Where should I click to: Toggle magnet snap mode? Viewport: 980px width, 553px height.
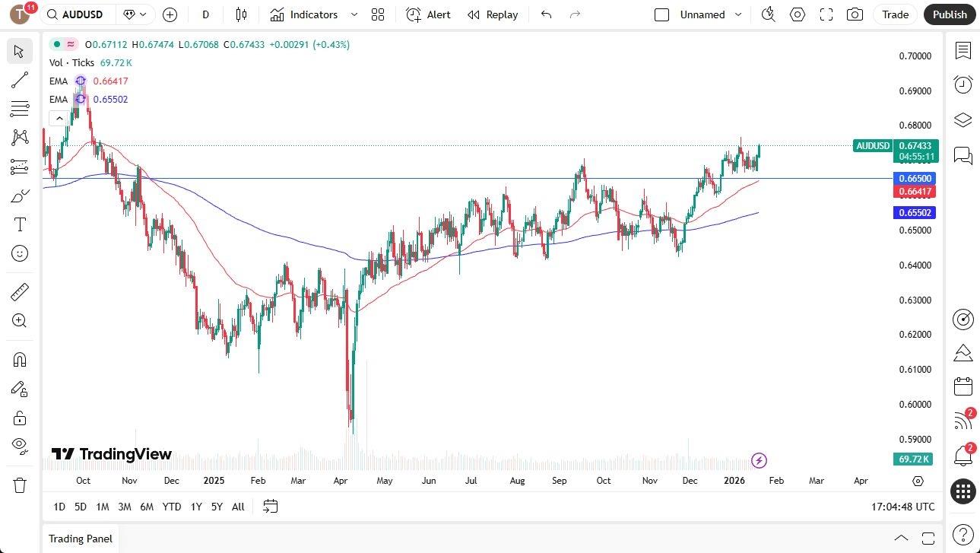[x=19, y=359]
